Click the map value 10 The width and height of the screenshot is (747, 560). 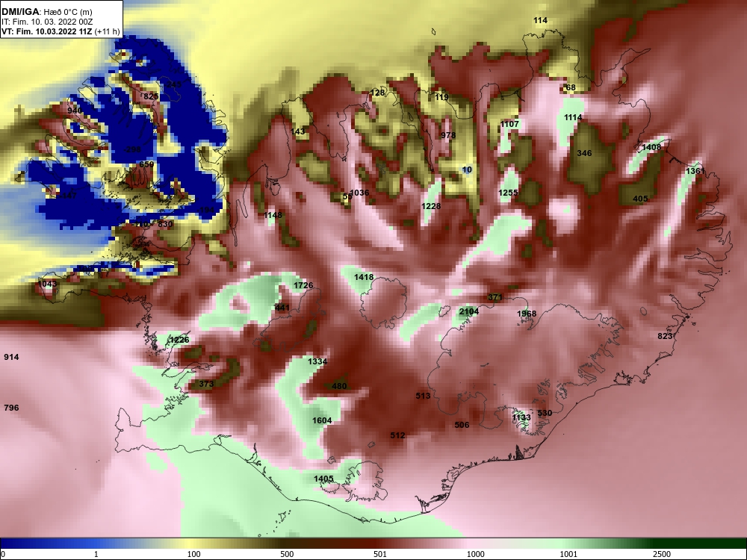coord(467,170)
